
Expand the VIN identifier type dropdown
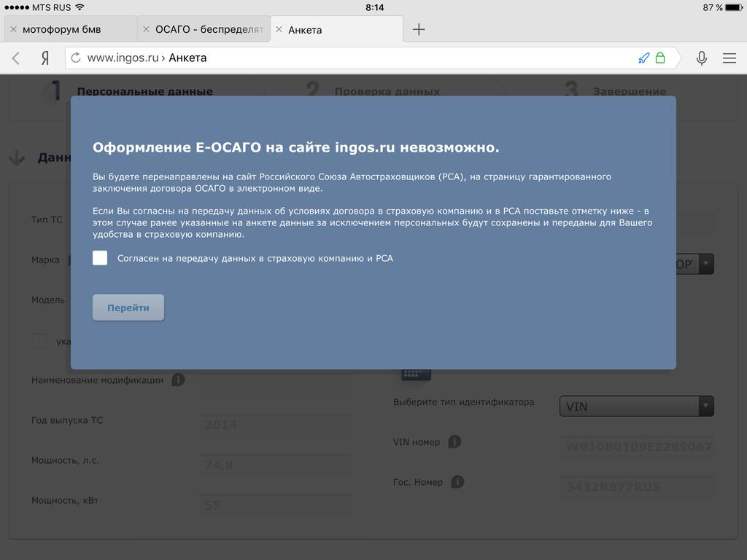point(636,406)
